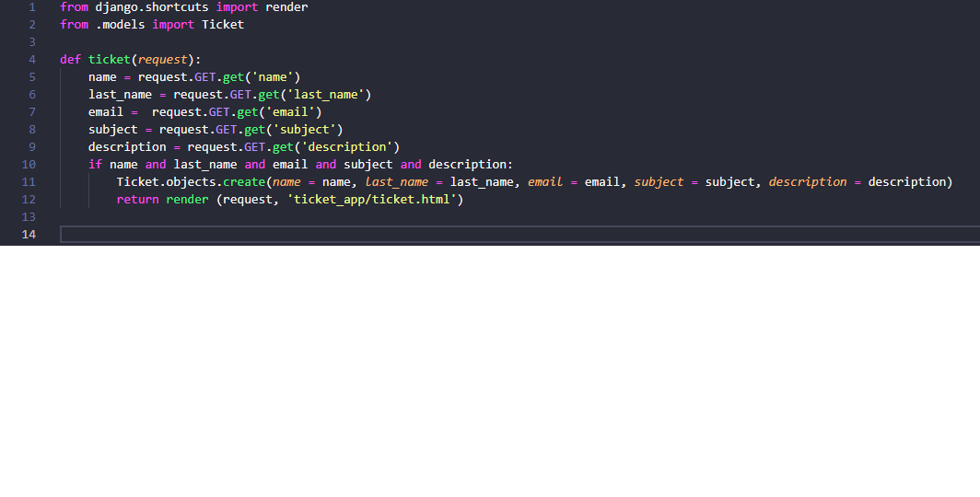Click the 'description' variable on line 9
This screenshot has width=980, height=497.
click(x=127, y=147)
